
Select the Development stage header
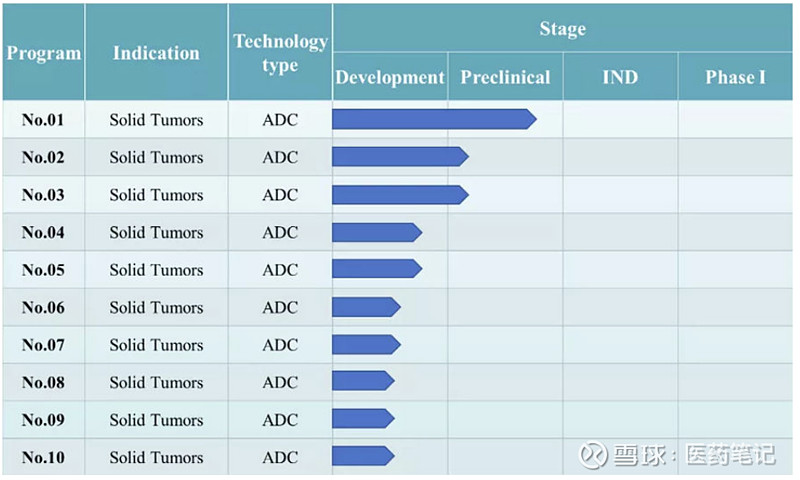point(390,77)
